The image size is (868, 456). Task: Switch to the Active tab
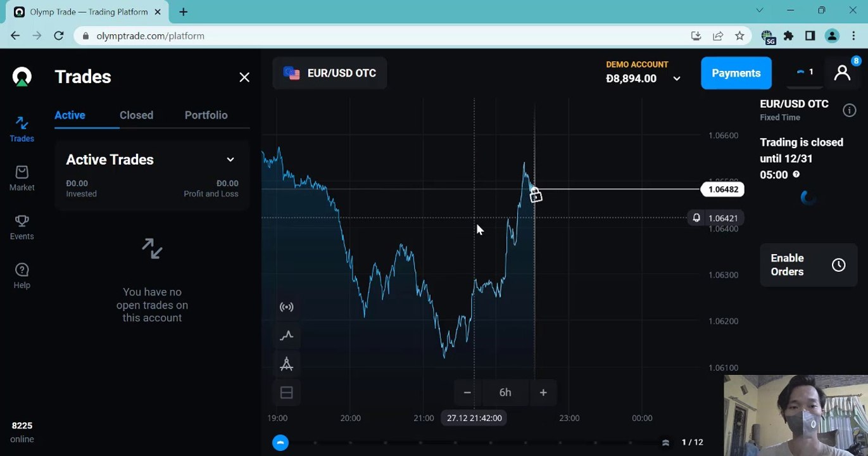pos(70,115)
